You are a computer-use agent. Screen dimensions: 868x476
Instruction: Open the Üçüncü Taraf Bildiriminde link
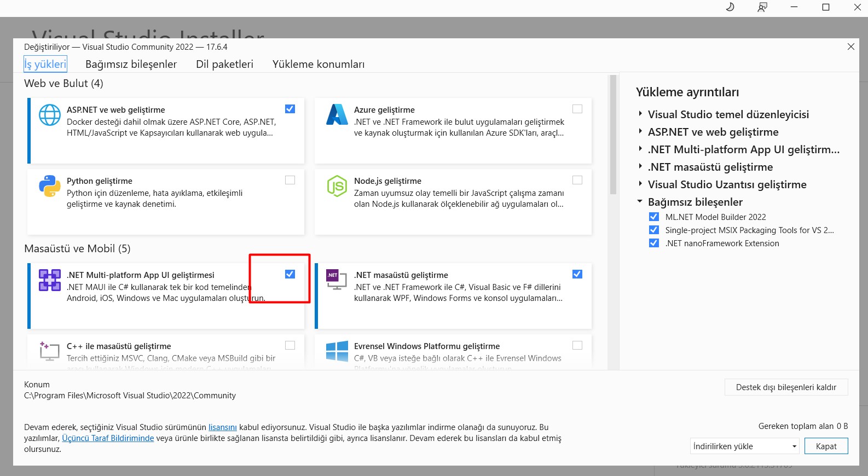[108, 438]
